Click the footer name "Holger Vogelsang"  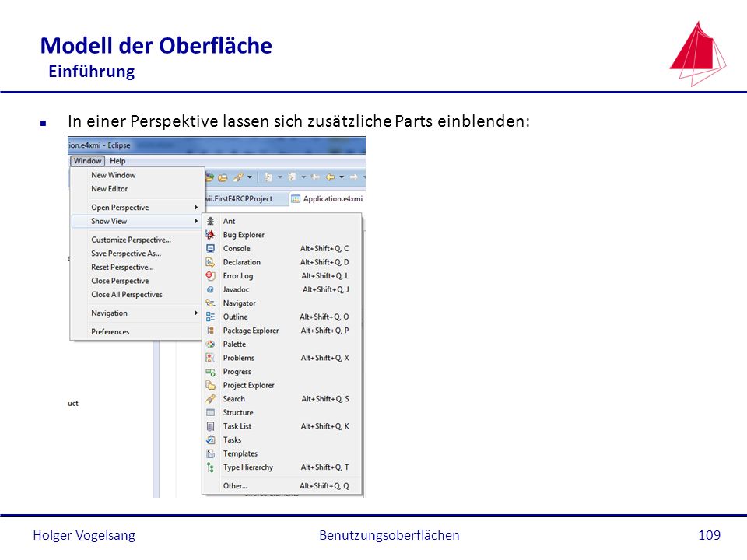(x=84, y=535)
